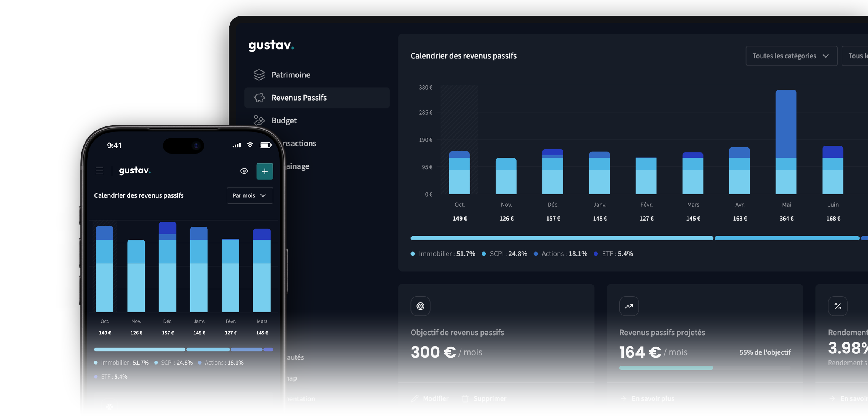Viewport: 868px width, 419px height.
Task: Tap the gustav logo in phone header
Action: point(134,171)
